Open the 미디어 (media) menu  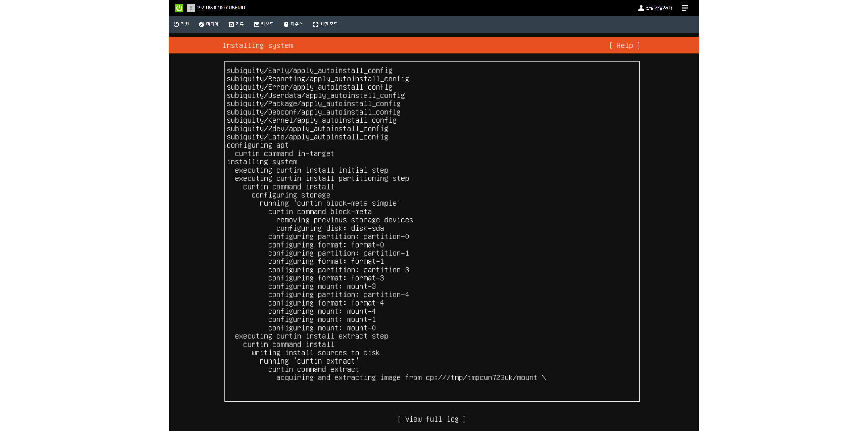click(x=212, y=24)
